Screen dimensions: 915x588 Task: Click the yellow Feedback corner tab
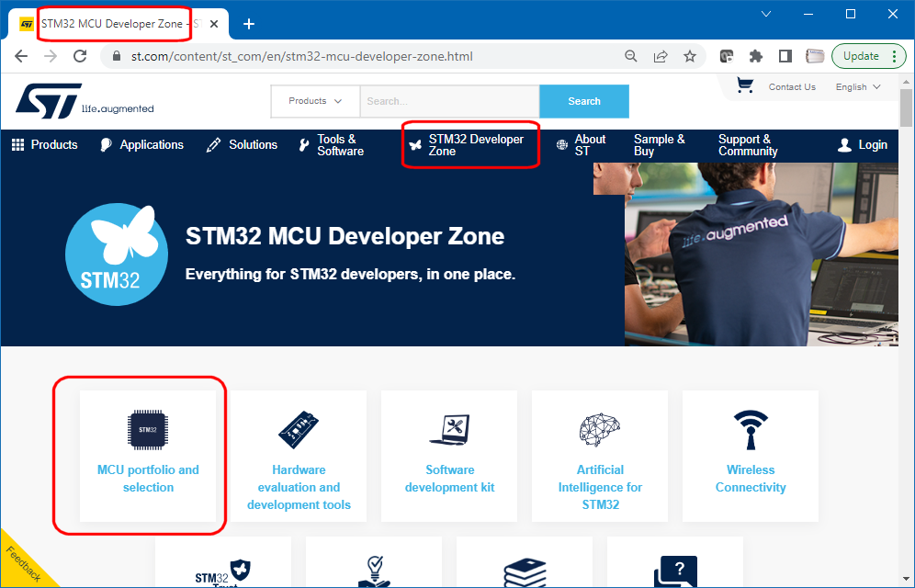pyautogui.click(x=23, y=564)
